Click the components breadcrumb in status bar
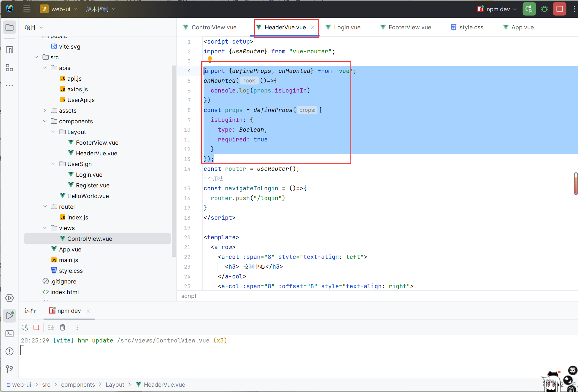The height and width of the screenshot is (392, 578). (x=78, y=385)
